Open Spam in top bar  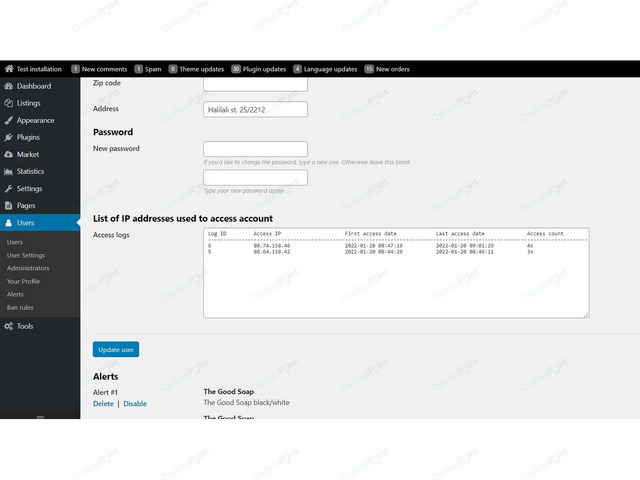pos(153,69)
